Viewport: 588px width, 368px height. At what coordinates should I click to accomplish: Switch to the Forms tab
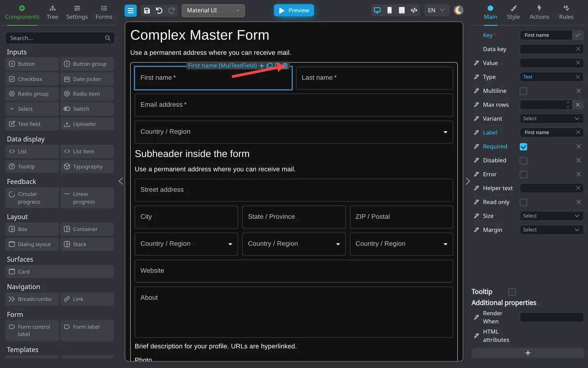click(104, 13)
